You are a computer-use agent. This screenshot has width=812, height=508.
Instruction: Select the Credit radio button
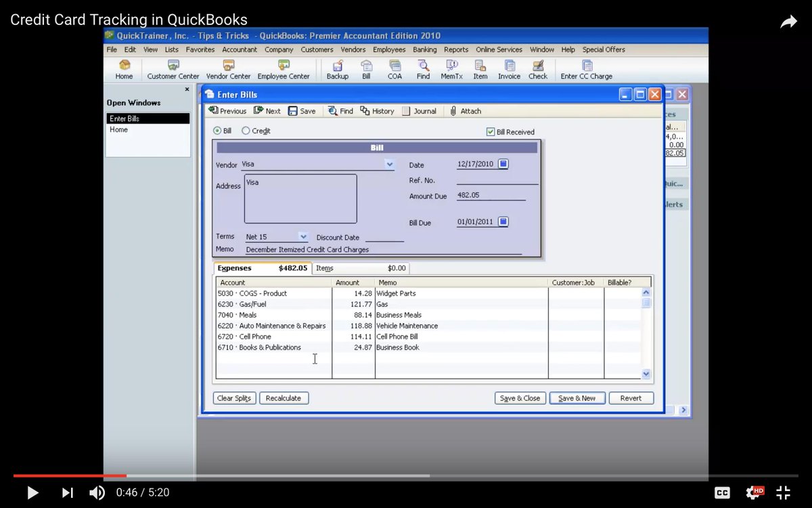pos(246,131)
